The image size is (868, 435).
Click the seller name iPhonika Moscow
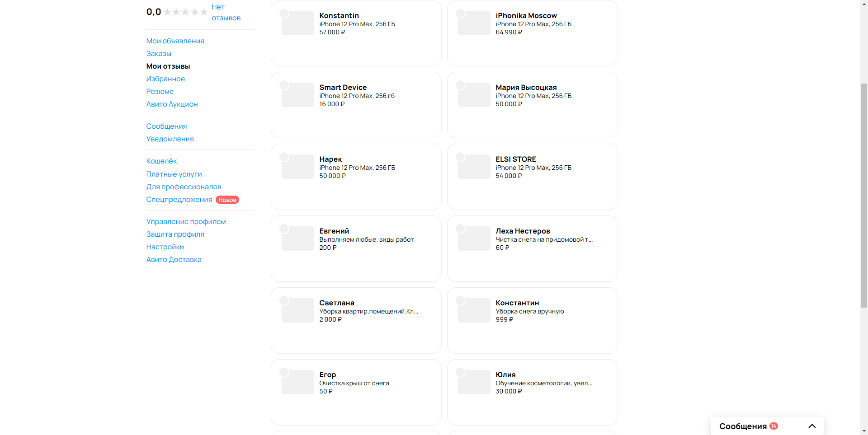coord(526,15)
